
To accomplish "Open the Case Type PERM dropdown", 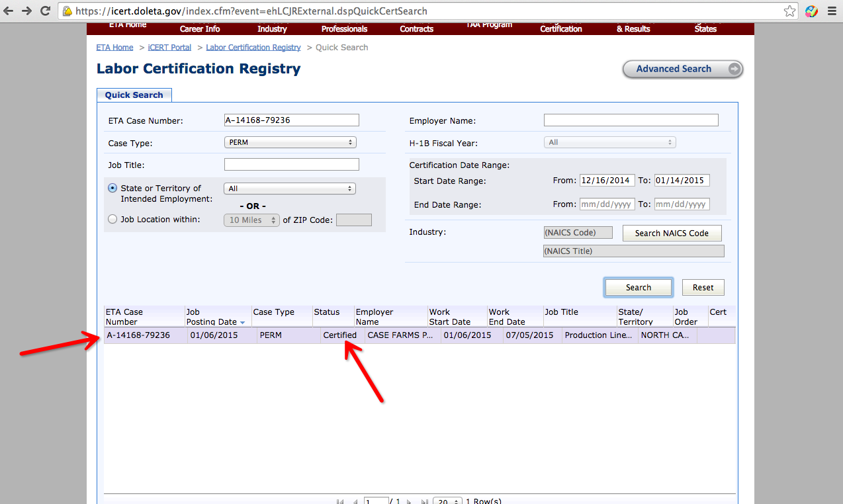I will point(290,142).
